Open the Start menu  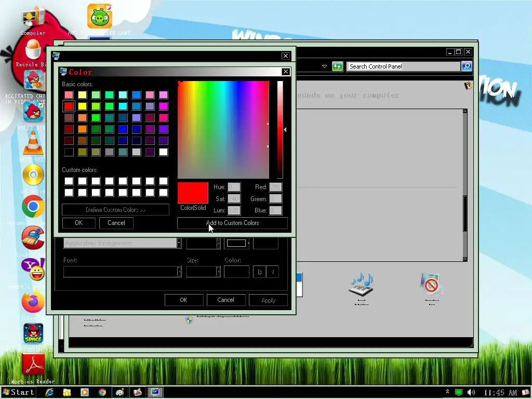pyautogui.click(x=18, y=392)
